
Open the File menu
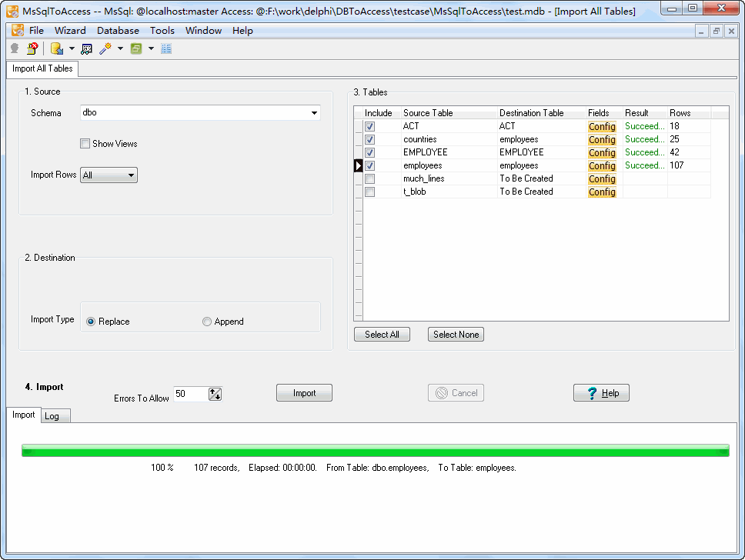(x=37, y=31)
